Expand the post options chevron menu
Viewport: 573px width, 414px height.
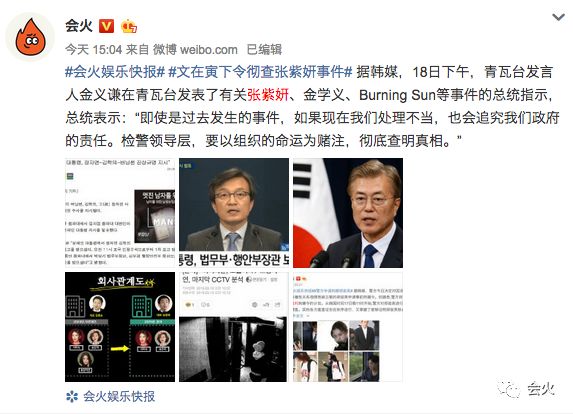click(558, 17)
